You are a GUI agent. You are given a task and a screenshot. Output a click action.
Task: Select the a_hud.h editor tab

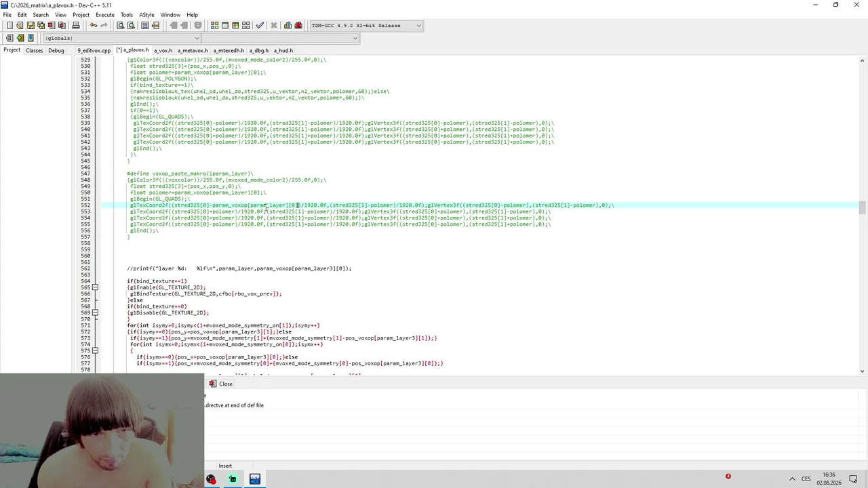283,50
